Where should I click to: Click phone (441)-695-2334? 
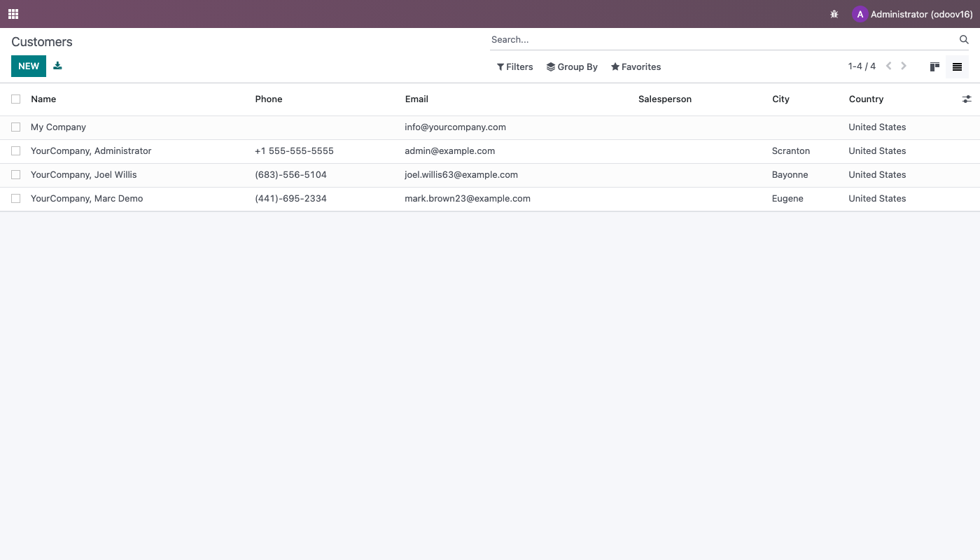(290, 199)
